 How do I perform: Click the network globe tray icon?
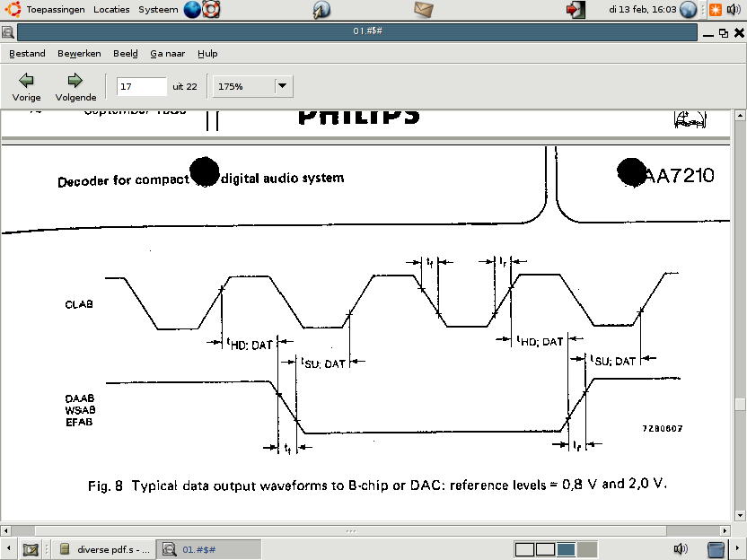coord(688,10)
